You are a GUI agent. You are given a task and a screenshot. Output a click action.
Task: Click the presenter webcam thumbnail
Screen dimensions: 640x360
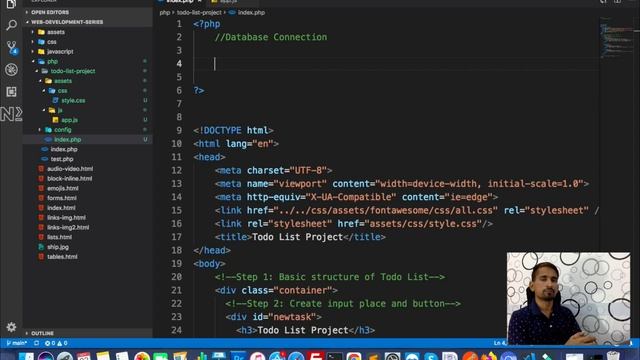[568, 298]
